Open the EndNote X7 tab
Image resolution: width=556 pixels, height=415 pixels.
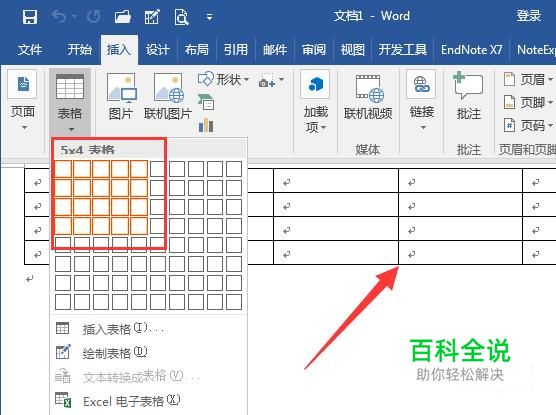point(472,50)
